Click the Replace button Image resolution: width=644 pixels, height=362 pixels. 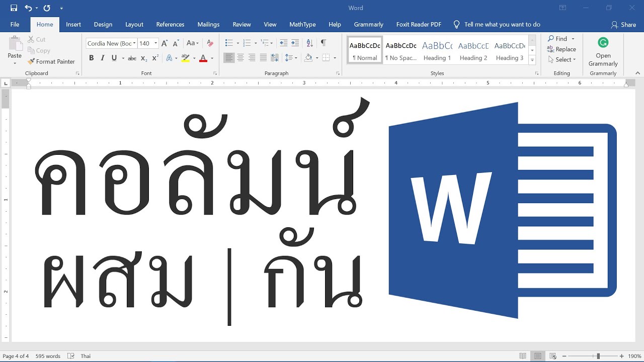point(561,49)
